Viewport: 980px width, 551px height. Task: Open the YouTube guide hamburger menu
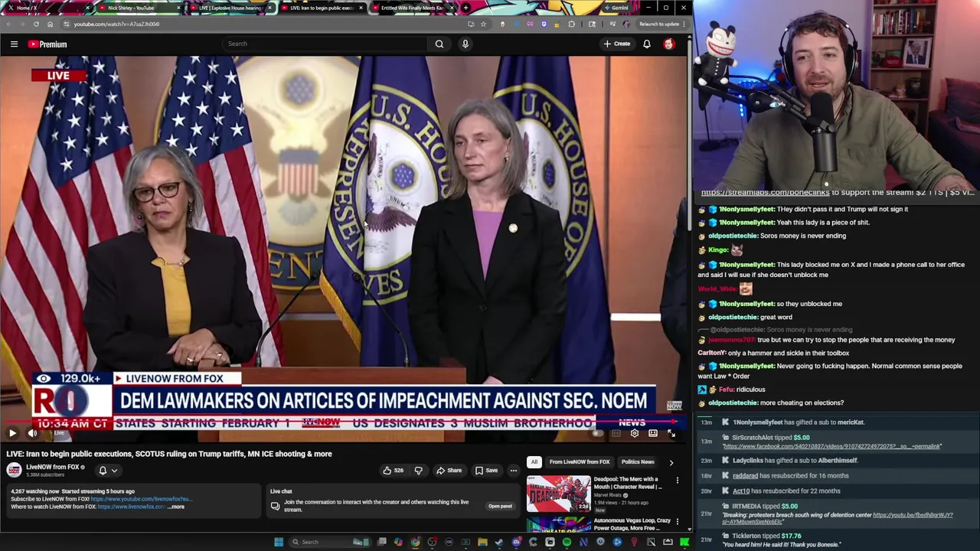(x=14, y=44)
